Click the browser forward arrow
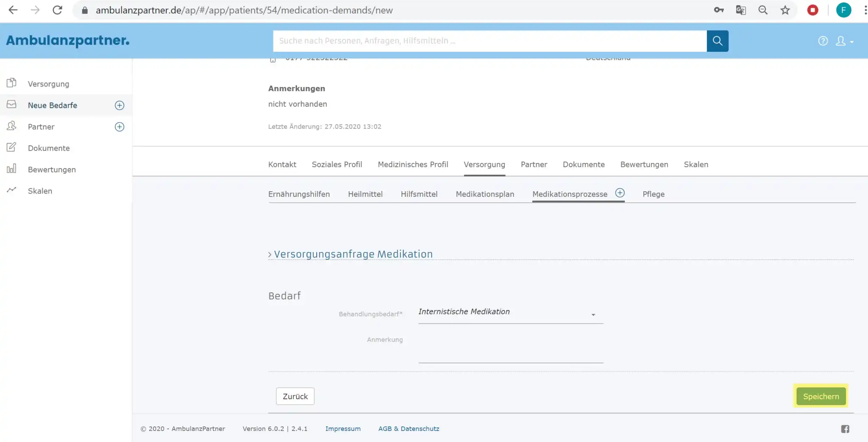Viewport: 868px width, 442px height. click(35, 10)
